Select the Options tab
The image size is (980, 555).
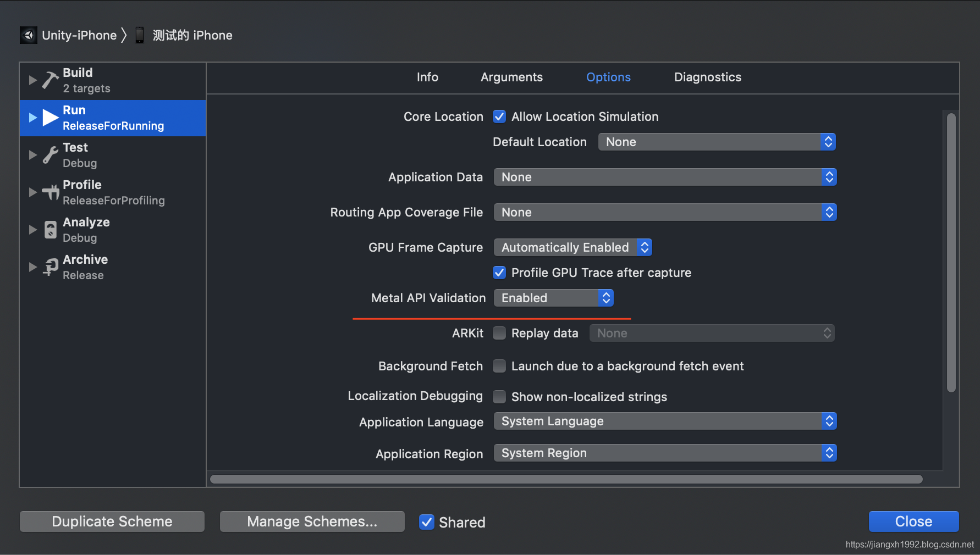tap(608, 77)
